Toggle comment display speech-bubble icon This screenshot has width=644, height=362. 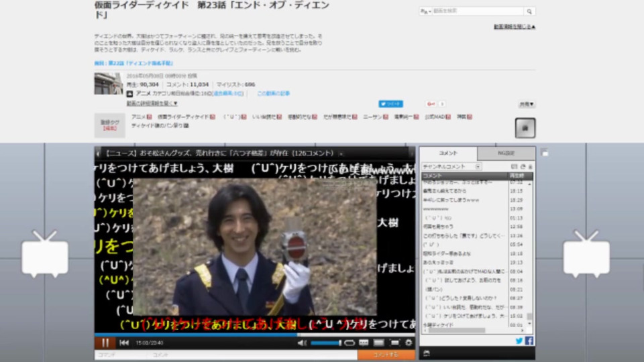[x=364, y=343]
